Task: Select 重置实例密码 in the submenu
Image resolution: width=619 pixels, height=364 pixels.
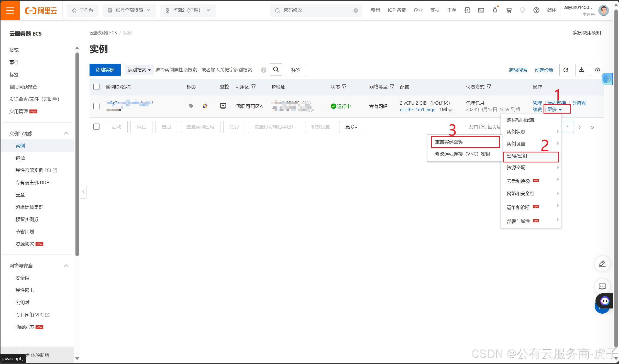Action: (x=465, y=142)
